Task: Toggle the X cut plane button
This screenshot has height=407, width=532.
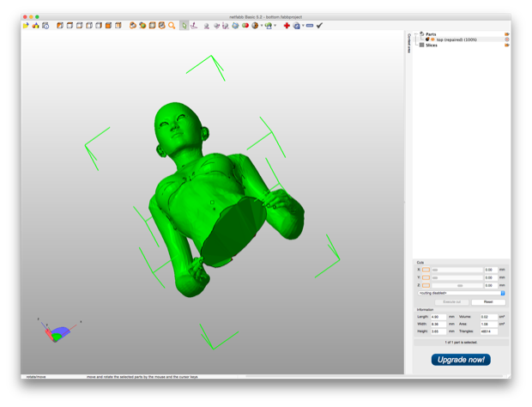Action: pos(426,270)
